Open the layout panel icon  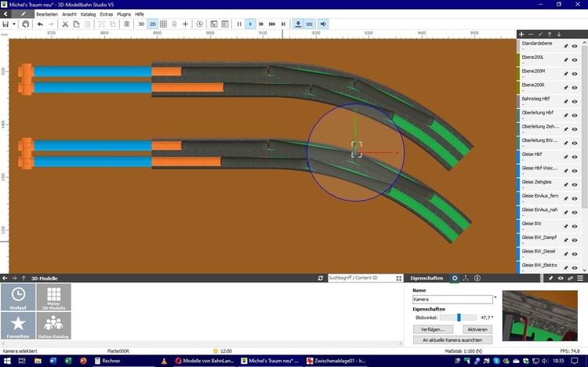click(x=214, y=24)
